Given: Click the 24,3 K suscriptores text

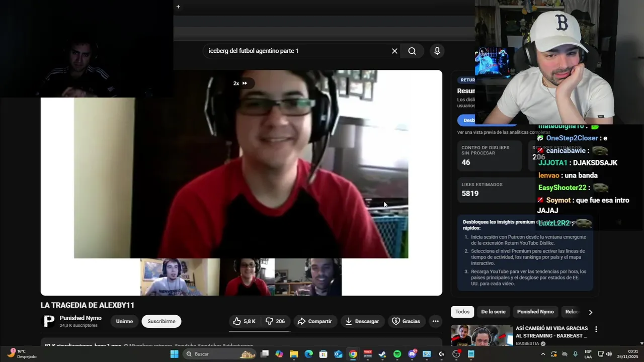Looking at the screenshot, I should [78, 325].
